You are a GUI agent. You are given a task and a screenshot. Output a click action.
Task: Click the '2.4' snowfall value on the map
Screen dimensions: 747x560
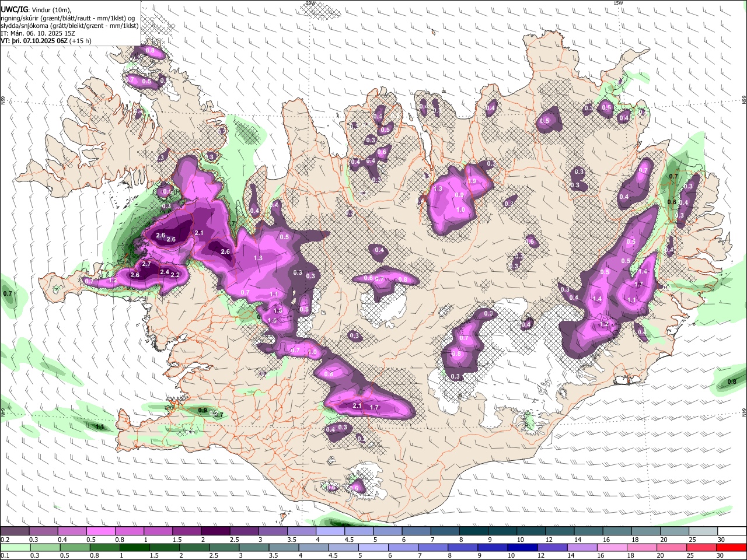coord(165,272)
